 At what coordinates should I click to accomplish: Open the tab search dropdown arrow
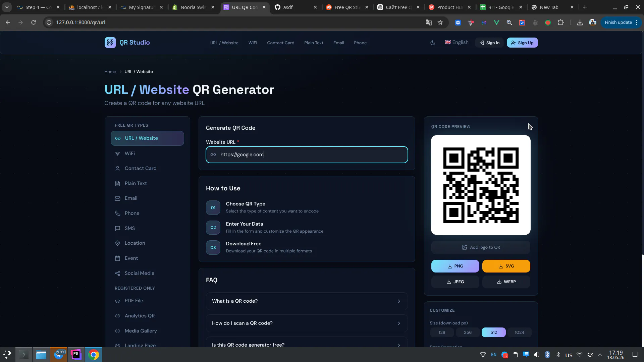click(x=7, y=7)
